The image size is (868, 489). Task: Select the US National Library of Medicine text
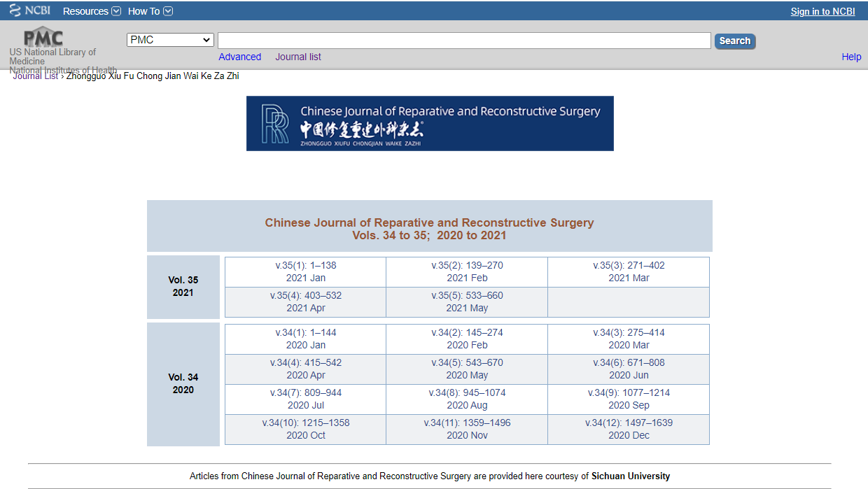[x=52, y=57]
